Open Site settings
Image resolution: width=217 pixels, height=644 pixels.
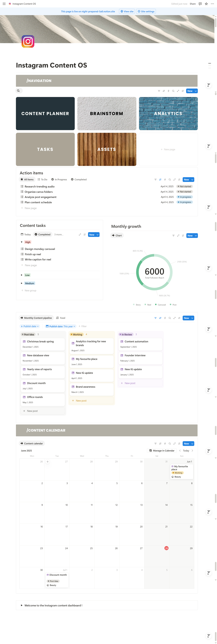(x=146, y=11)
